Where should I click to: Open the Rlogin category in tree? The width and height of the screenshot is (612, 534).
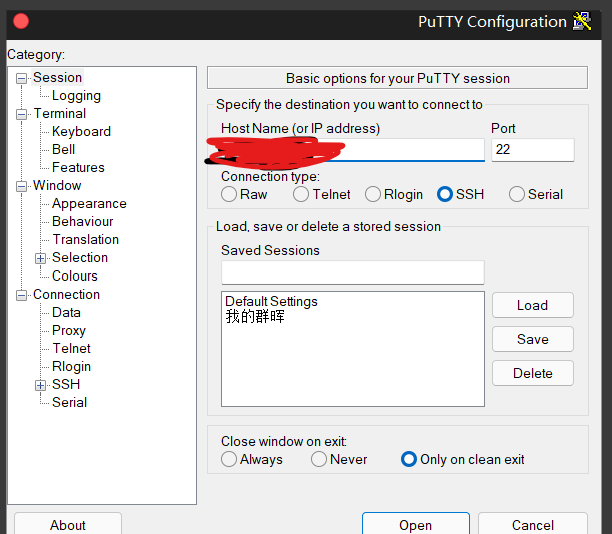pos(71,367)
